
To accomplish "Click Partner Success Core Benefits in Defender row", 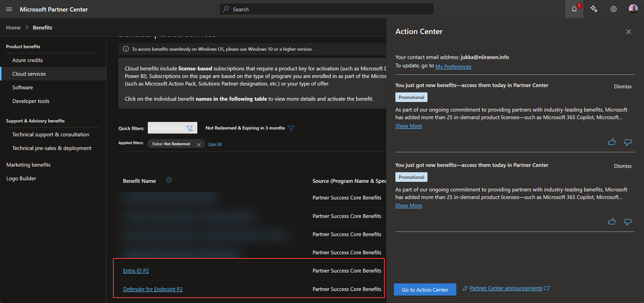I will tap(347, 289).
